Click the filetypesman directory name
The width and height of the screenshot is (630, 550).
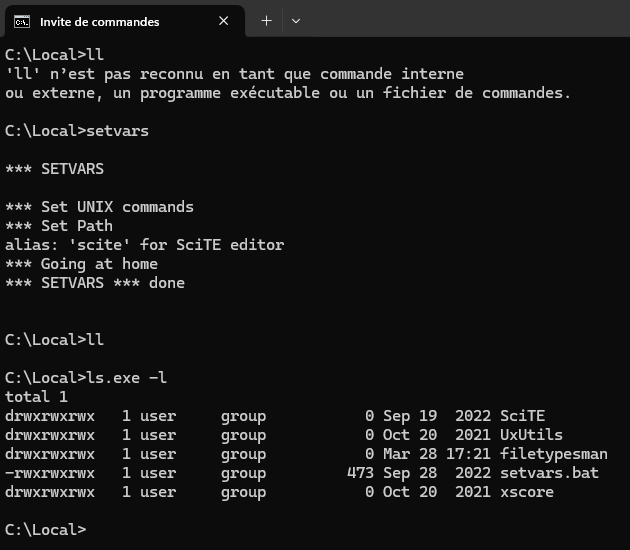pos(554,454)
